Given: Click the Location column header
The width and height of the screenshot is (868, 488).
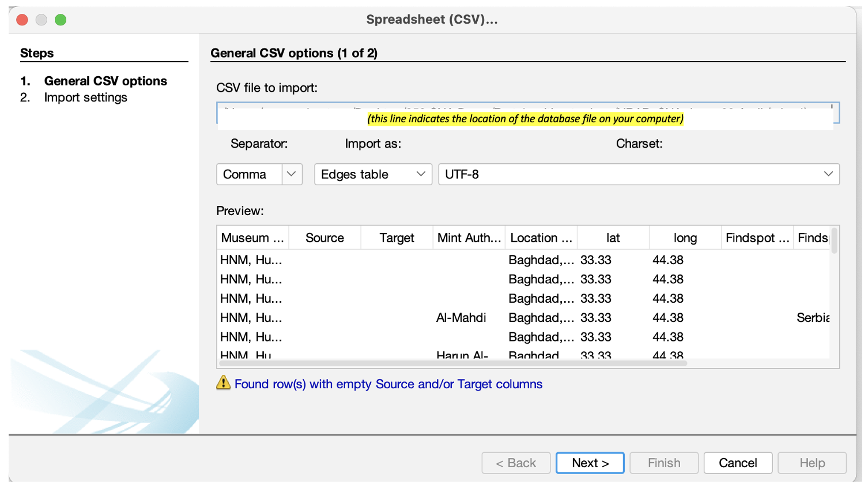Looking at the screenshot, I should click(x=541, y=238).
